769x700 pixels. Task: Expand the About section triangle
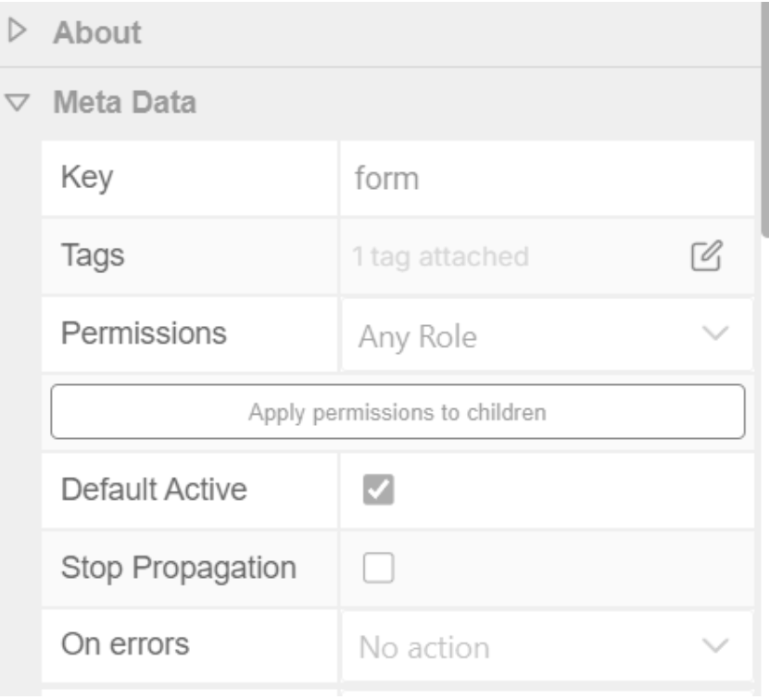(15, 32)
